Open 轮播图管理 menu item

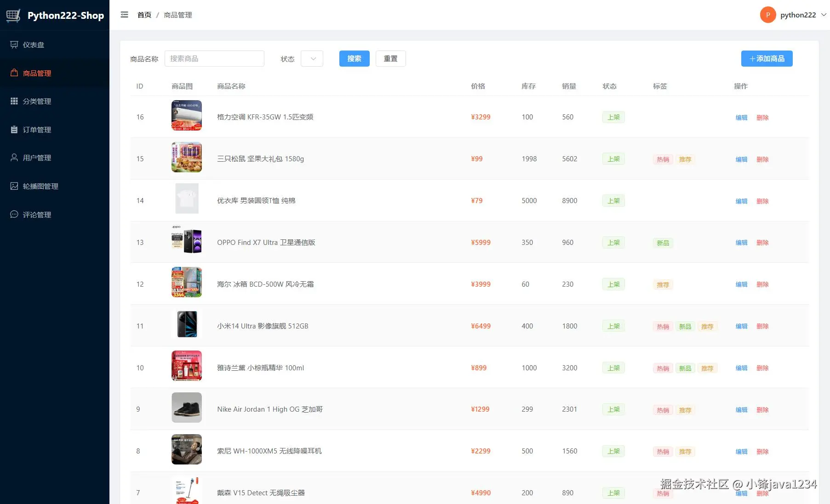tap(55, 186)
